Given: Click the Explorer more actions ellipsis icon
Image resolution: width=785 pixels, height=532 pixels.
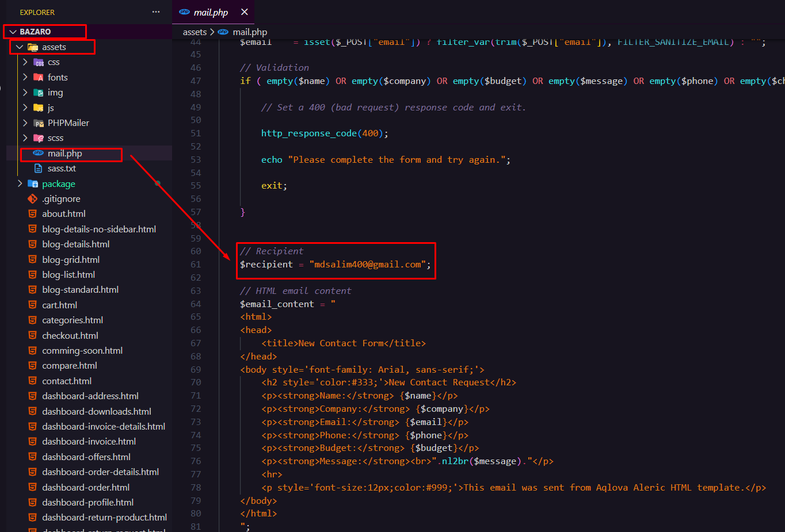Looking at the screenshot, I should [156, 12].
